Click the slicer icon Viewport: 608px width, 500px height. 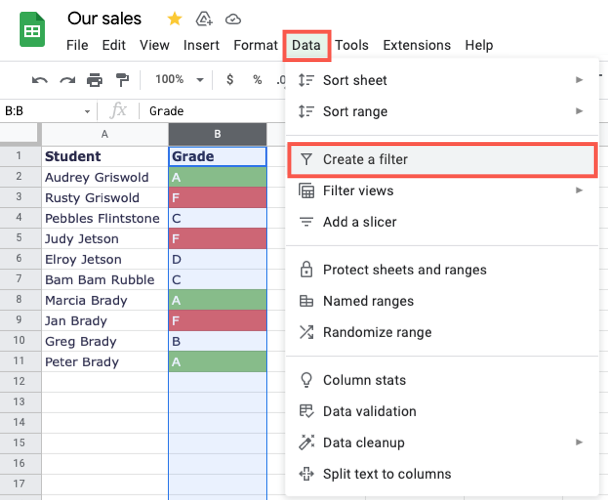pos(306,222)
